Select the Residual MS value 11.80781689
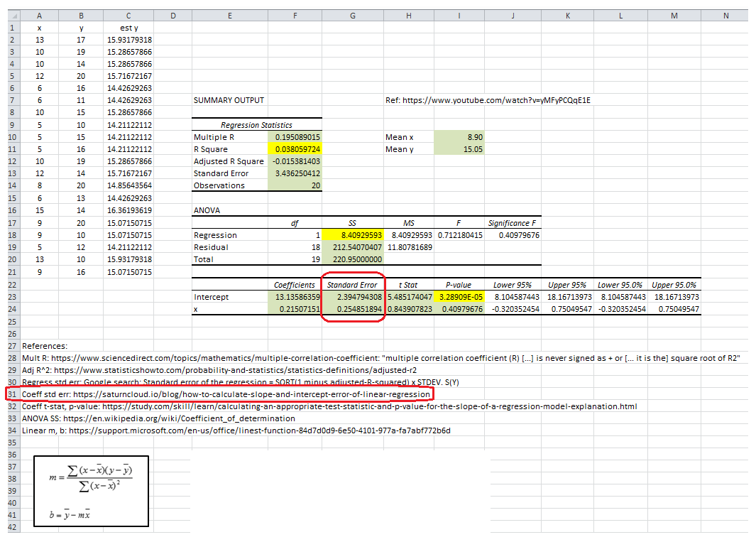Image resolution: width=756 pixels, height=542 pixels. coord(409,247)
